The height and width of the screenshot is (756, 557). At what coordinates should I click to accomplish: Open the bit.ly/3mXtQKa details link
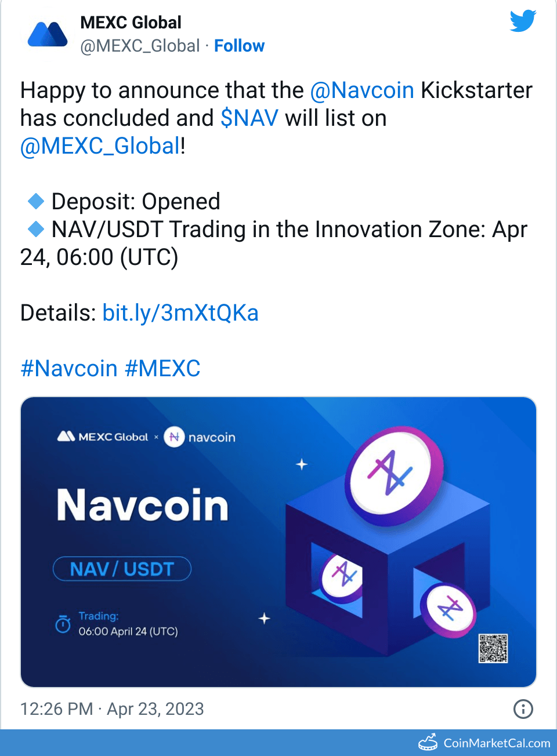(180, 313)
